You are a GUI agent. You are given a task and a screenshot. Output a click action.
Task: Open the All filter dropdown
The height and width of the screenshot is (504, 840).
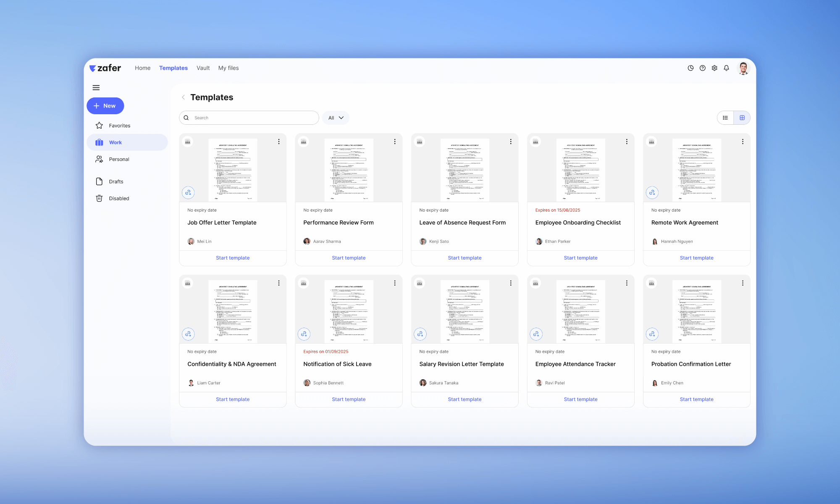[x=336, y=118]
